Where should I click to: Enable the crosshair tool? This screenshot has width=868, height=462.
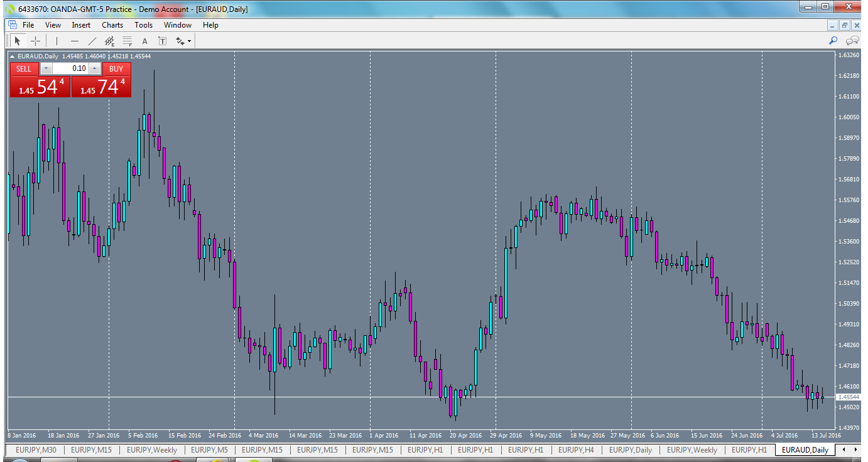(x=36, y=40)
